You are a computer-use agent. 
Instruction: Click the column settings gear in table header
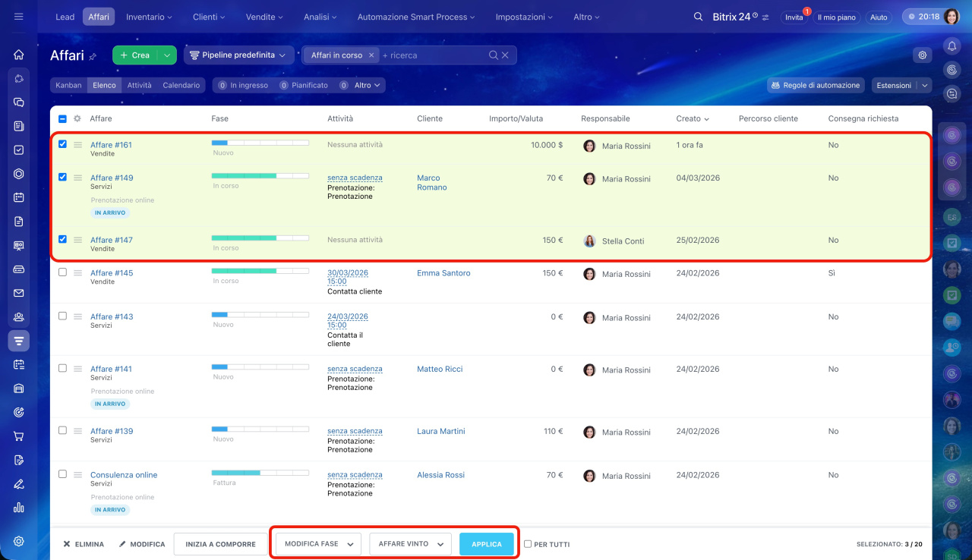[77, 118]
